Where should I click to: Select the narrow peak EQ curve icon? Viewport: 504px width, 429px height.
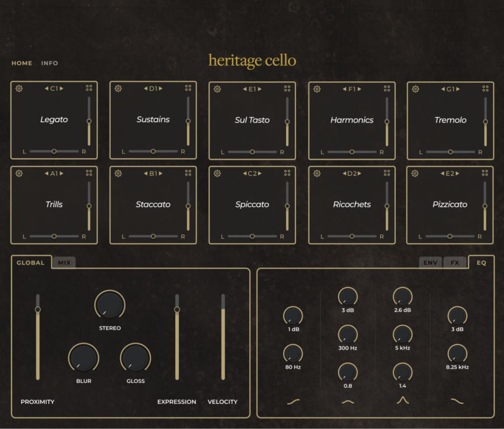[x=403, y=400]
